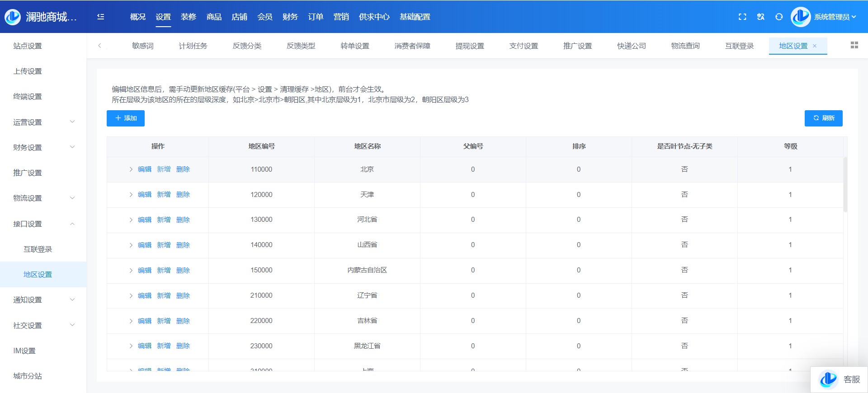Toggle fullscreen mode icon in header
The width and height of the screenshot is (868, 393).
(742, 17)
